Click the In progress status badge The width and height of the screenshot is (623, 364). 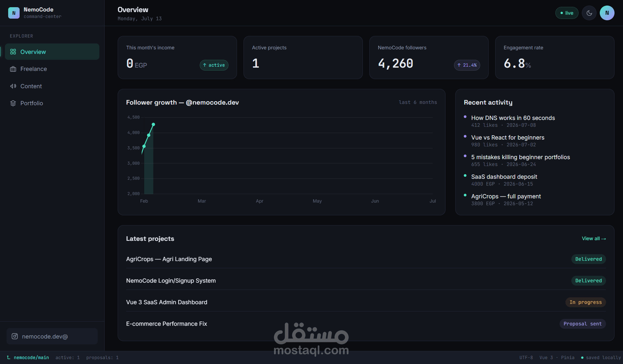[585, 302]
